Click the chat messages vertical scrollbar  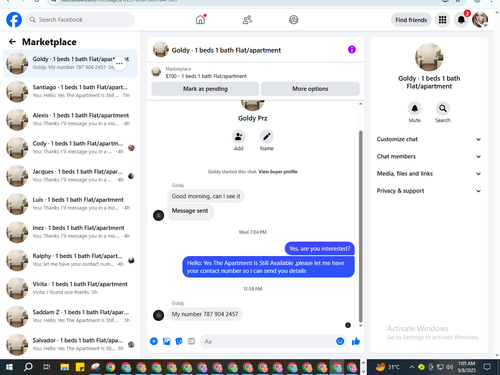pos(360,227)
